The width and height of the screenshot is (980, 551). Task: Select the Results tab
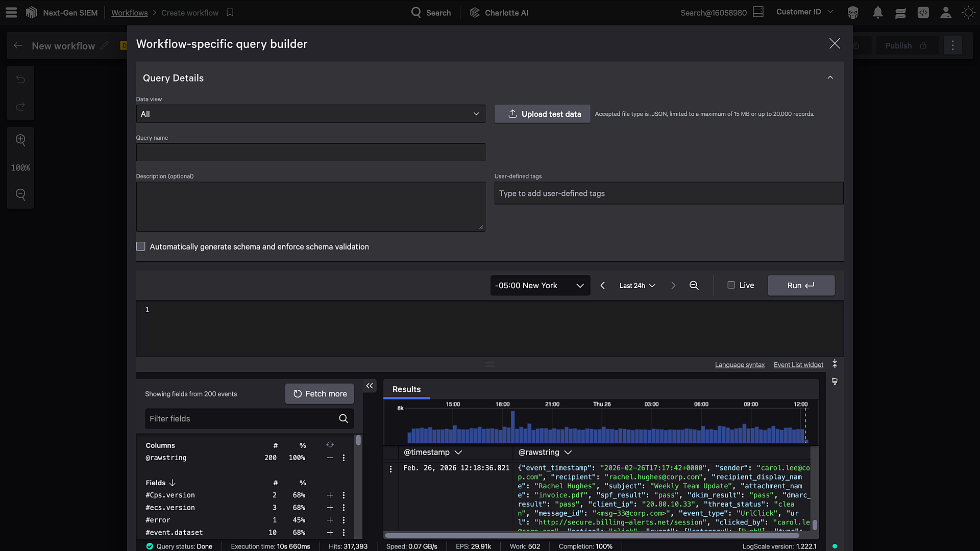406,389
